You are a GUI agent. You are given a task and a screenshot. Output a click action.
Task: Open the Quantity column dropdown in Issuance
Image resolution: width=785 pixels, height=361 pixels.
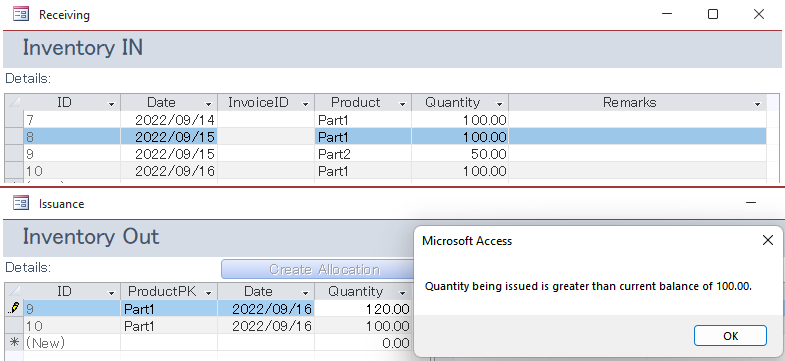pyautogui.click(x=402, y=292)
